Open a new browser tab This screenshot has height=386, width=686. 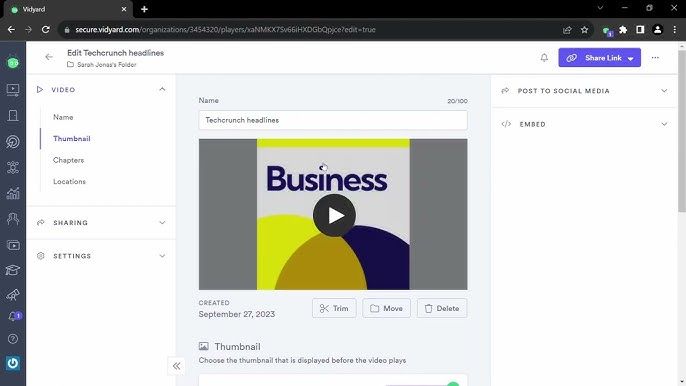tap(144, 9)
